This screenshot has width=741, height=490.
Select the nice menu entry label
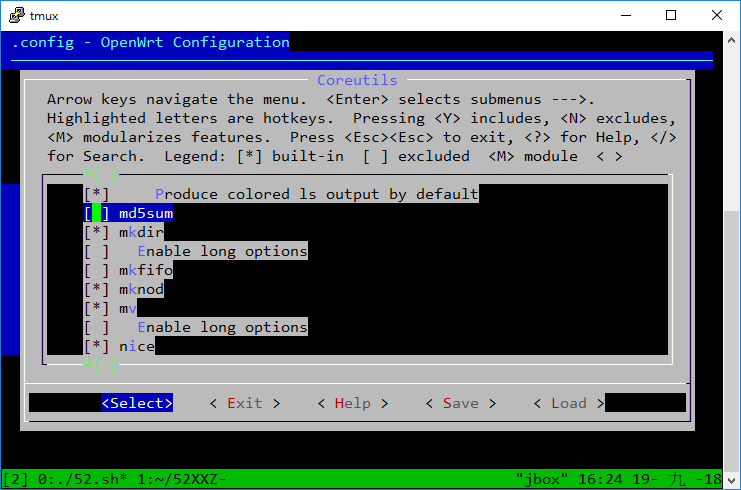coord(137,346)
